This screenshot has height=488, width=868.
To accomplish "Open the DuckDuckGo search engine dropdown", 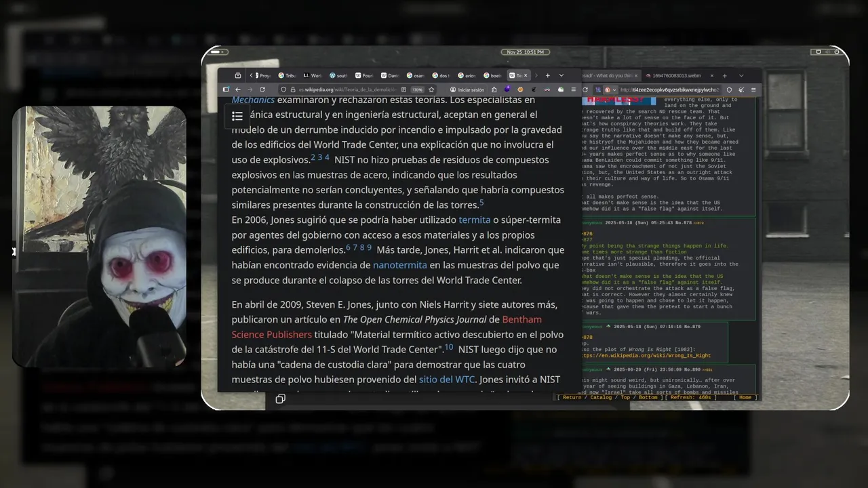I will 610,89.
